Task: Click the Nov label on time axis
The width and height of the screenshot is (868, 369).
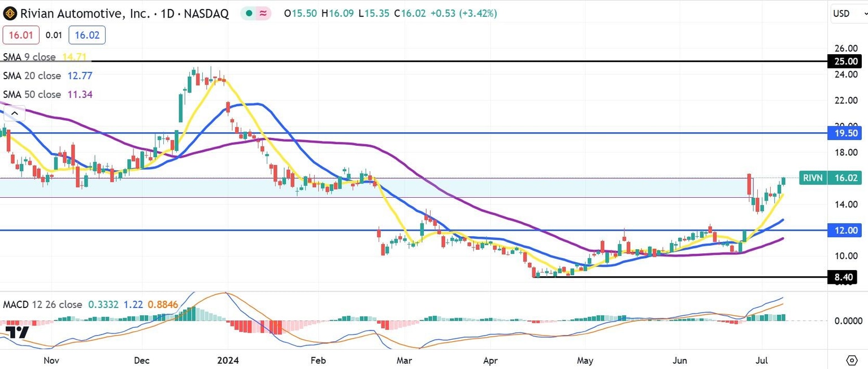Action: point(51,360)
